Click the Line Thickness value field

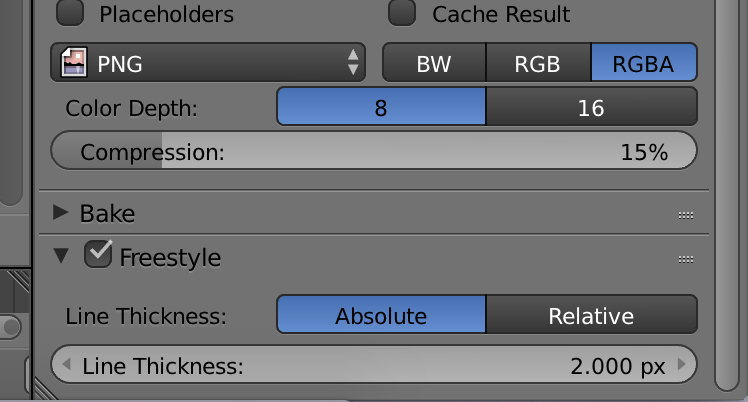tap(373, 366)
